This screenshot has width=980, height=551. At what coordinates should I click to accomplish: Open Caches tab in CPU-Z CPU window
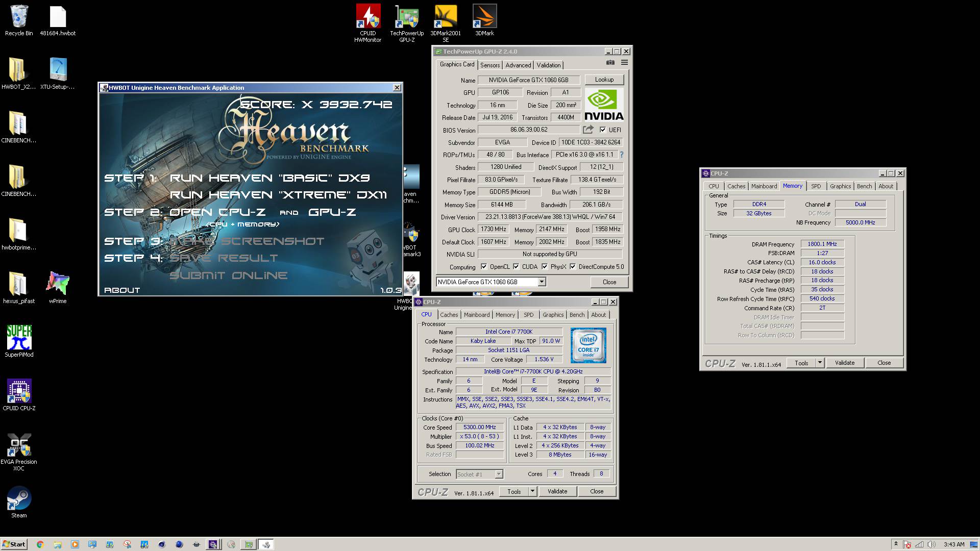[x=449, y=315]
